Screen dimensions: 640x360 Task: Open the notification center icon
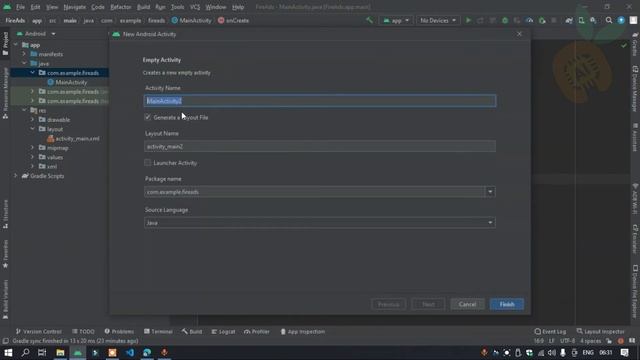[624, 353]
